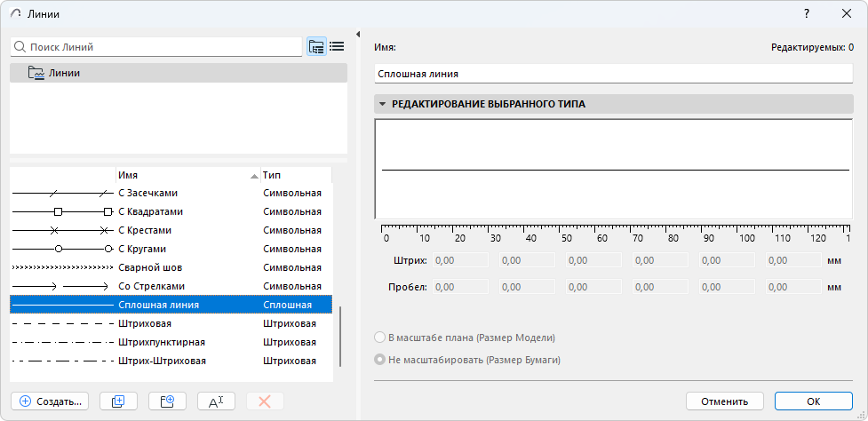Click the 'Отменить' button
This screenshot has width=868, height=421.
click(724, 401)
